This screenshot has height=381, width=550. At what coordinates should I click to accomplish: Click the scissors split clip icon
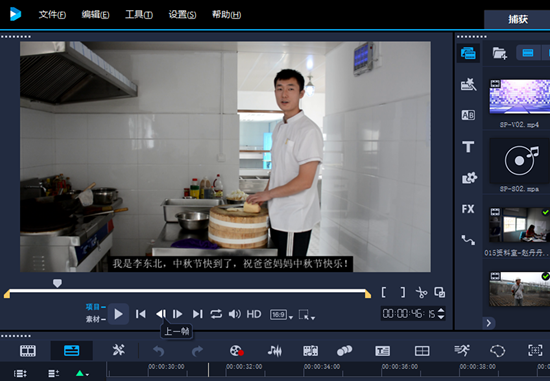click(x=421, y=292)
